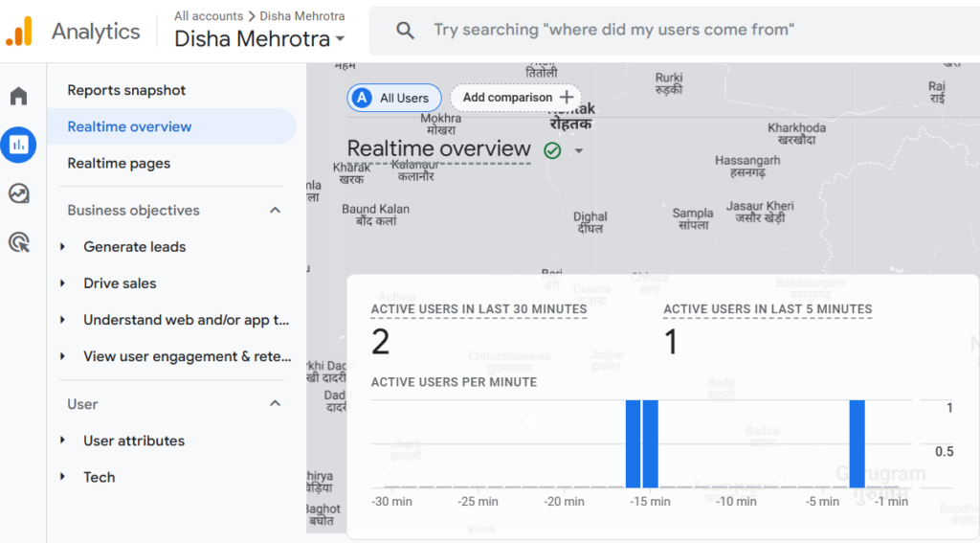Expand the Tech item

tap(63, 477)
